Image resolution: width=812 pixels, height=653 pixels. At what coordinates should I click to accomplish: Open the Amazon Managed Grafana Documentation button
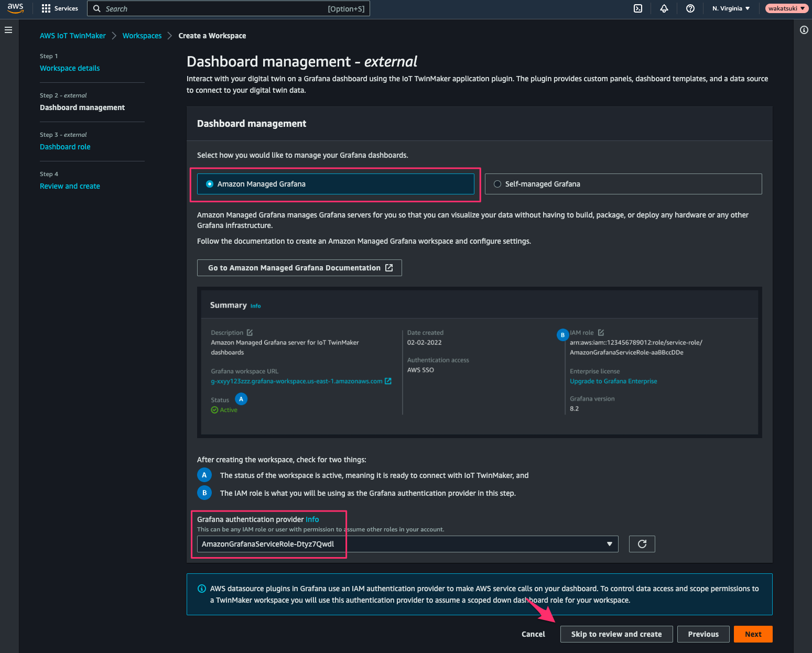tap(299, 268)
